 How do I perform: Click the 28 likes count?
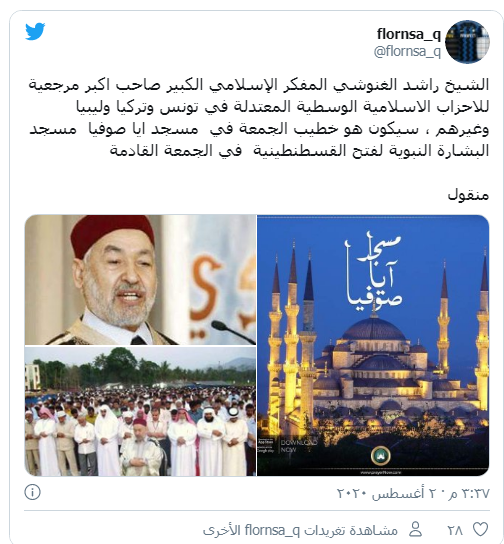(x=455, y=530)
